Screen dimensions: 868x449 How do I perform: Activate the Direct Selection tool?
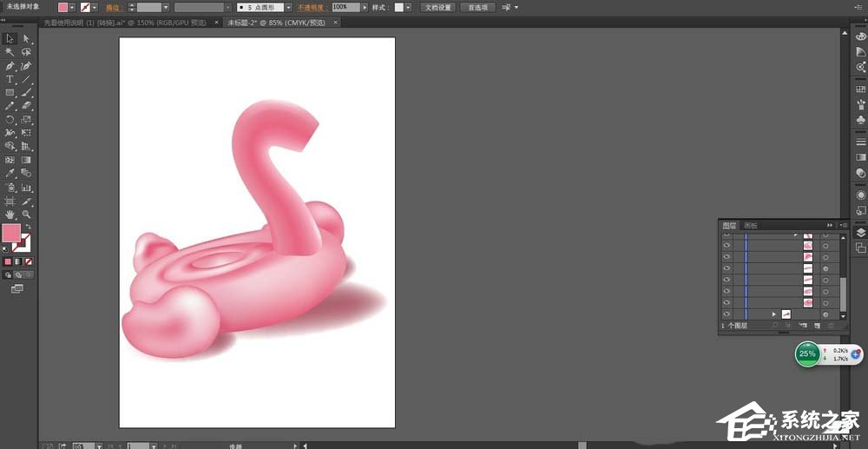coord(26,38)
